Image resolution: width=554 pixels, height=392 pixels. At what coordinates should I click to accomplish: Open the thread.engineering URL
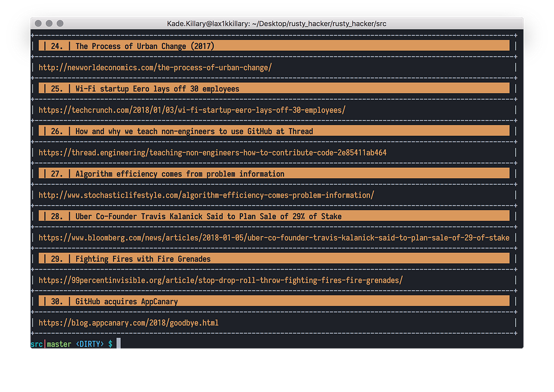(x=212, y=153)
